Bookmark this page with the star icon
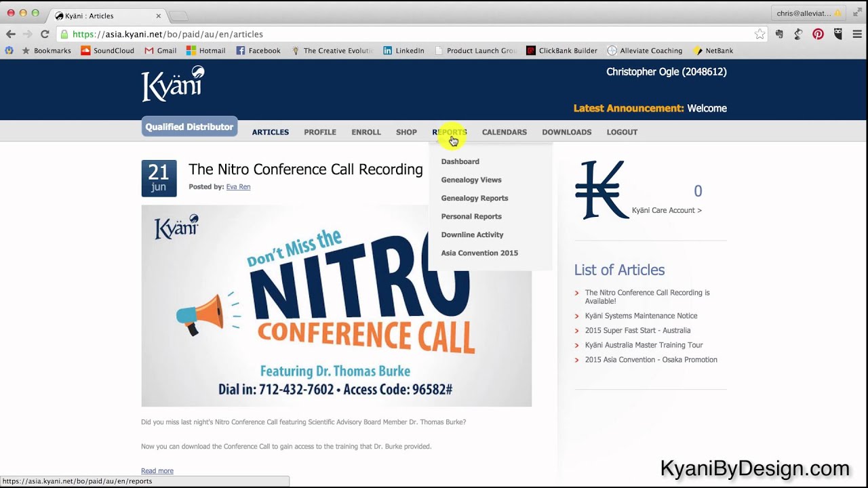Screen dimensions: 868x488 [760, 34]
